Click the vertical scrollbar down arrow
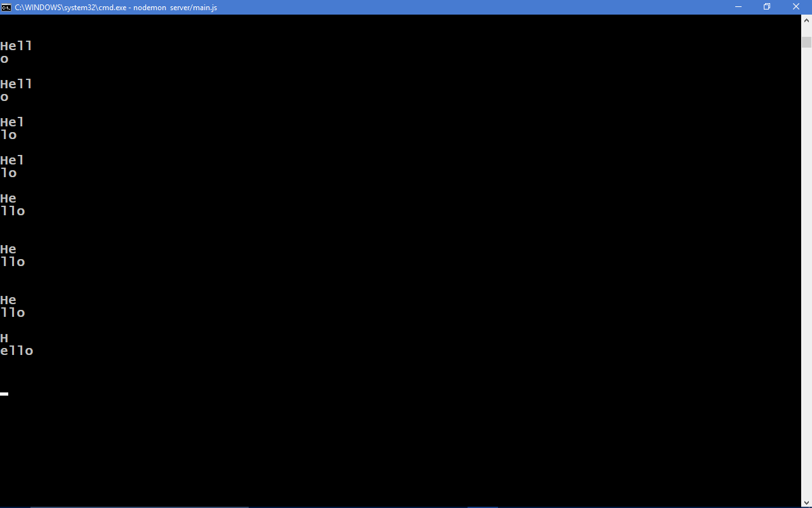The width and height of the screenshot is (812, 508). pyautogui.click(x=806, y=502)
